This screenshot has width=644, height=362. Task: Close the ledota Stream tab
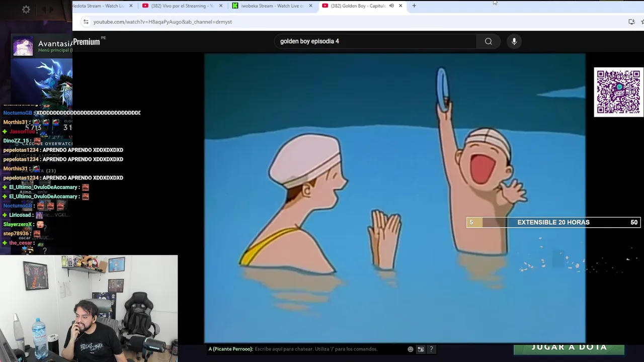(131, 6)
